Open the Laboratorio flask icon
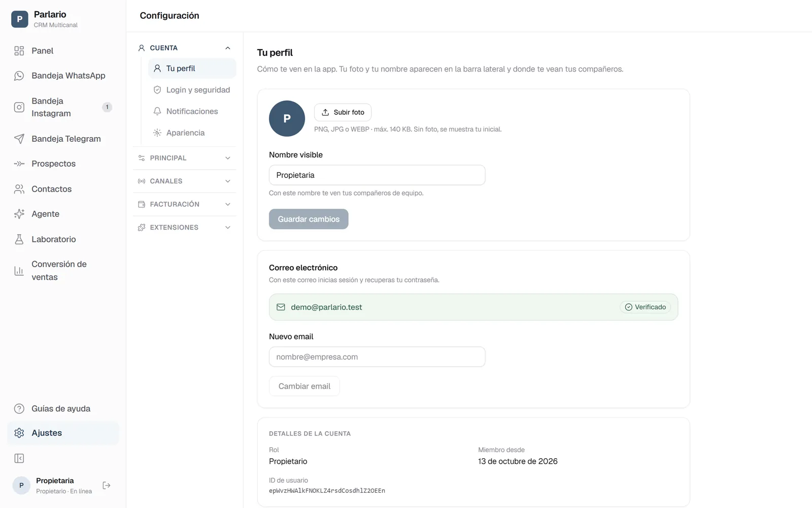Viewport: 812px width, 508px height. pos(19,239)
